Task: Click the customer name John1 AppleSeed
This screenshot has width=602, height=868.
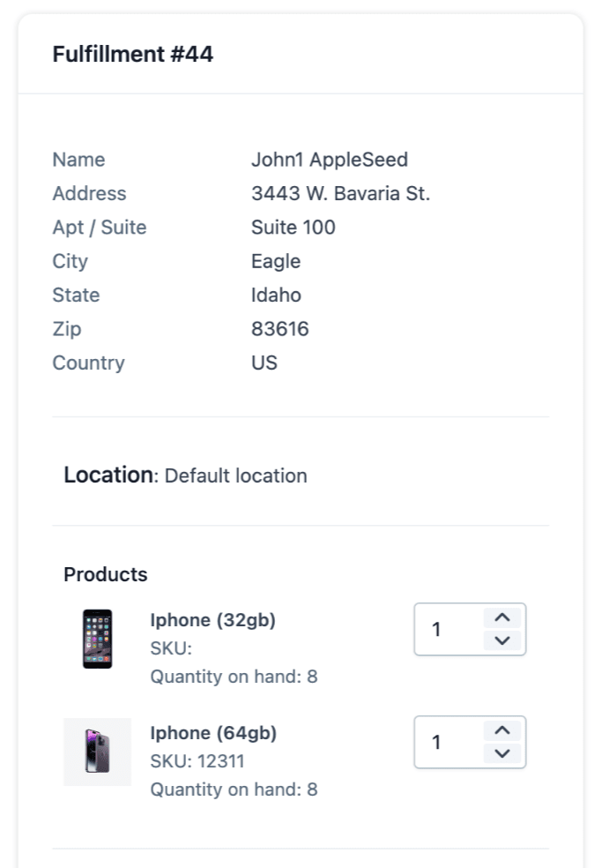Action: click(x=330, y=160)
